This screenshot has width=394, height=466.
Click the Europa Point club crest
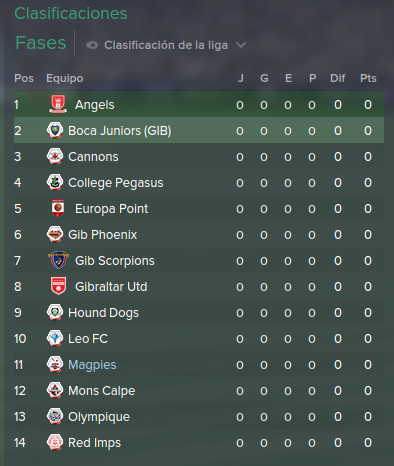(58, 208)
